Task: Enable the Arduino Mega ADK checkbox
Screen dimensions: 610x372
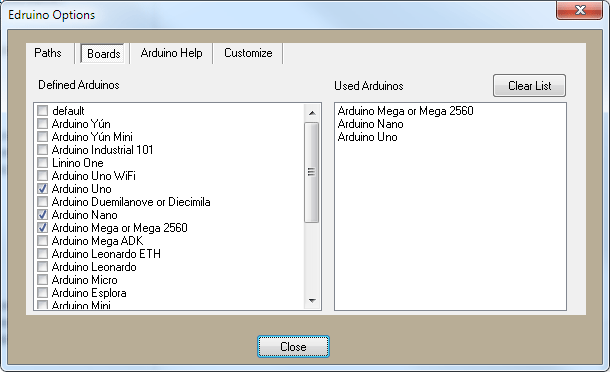Action: [x=42, y=241]
